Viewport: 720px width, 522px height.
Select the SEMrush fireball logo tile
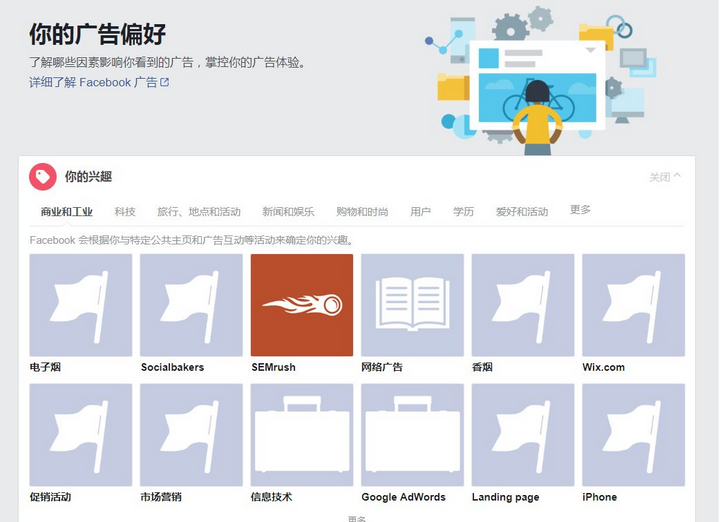click(302, 305)
